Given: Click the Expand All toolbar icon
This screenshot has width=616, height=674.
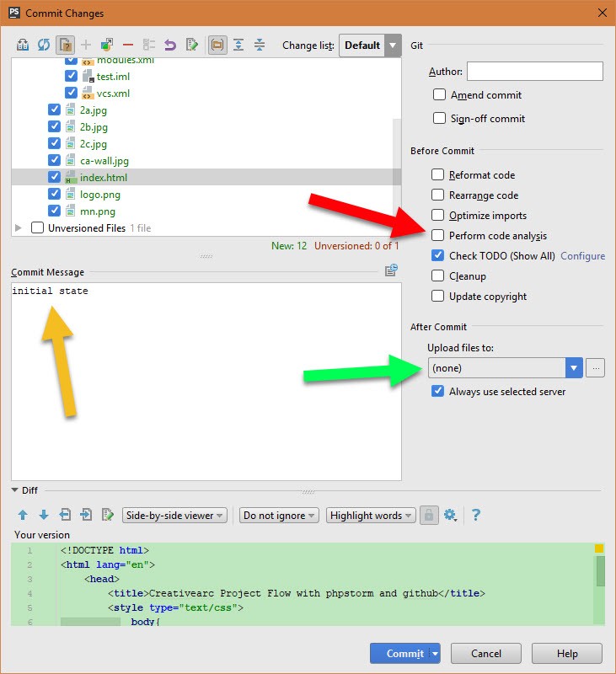Looking at the screenshot, I should (x=238, y=45).
